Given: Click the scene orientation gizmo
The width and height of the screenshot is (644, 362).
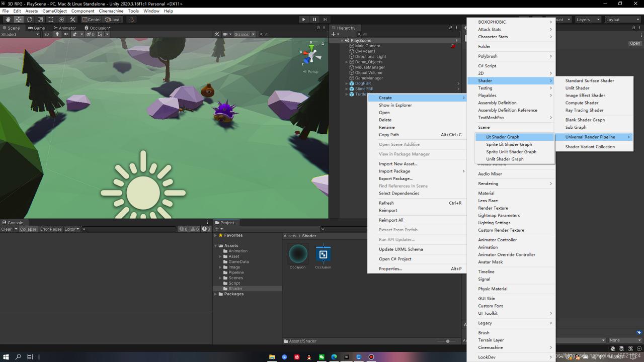Looking at the screenshot, I should (x=311, y=55).
